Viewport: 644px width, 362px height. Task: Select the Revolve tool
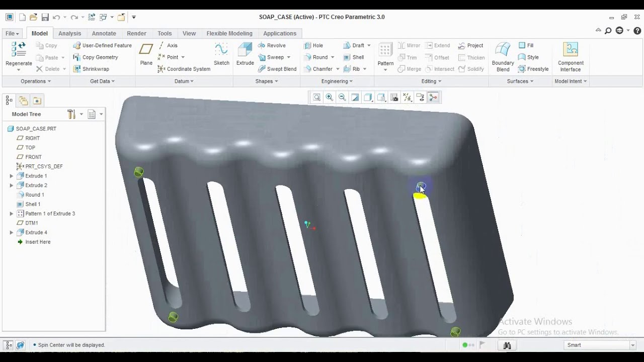click(272, 45)
